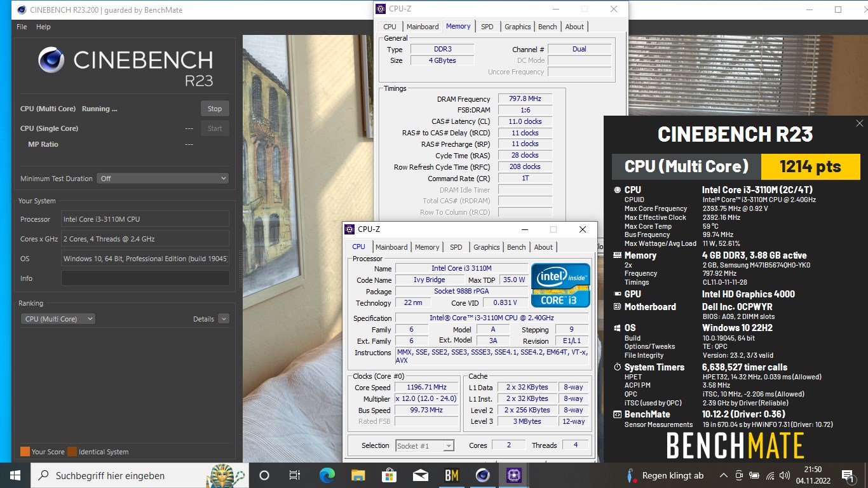
Task: Open About tab in front CPU-Z
Action: click(x=543, y=247)
